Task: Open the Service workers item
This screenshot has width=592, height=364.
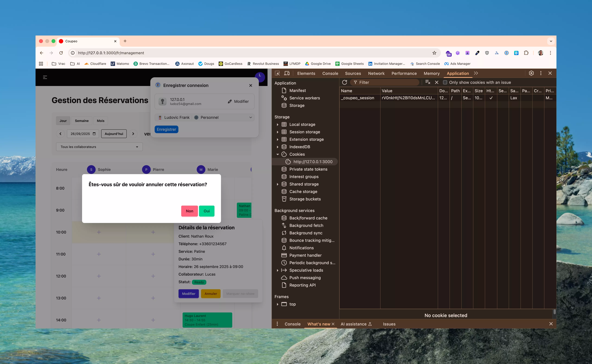Action: (x=304, y=98)
